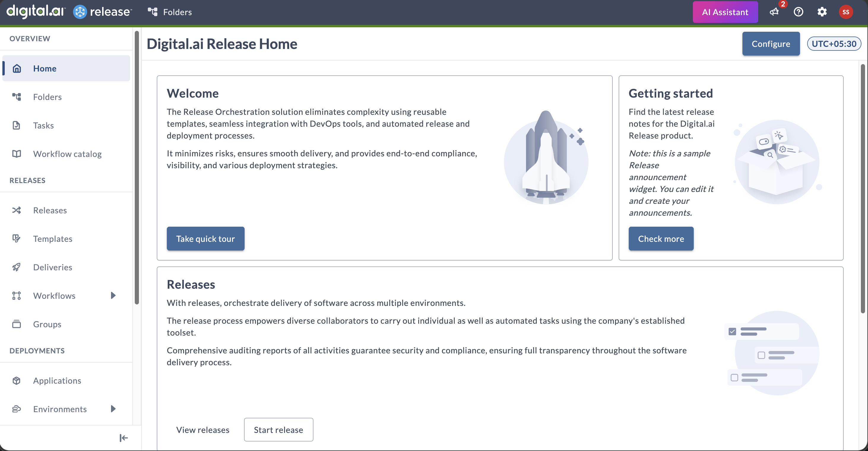Click the checklist illustration in Releases card

pyautogui.click(x=772, y=353)
